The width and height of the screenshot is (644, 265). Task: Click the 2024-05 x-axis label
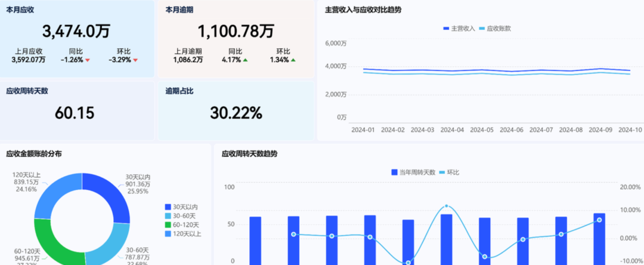[x=482, y=130]
